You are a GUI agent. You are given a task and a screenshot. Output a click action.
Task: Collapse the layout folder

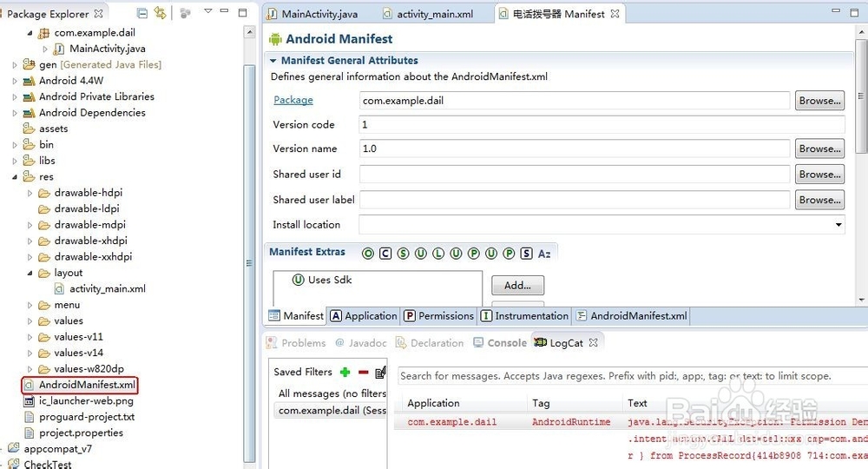coord(30,273)
